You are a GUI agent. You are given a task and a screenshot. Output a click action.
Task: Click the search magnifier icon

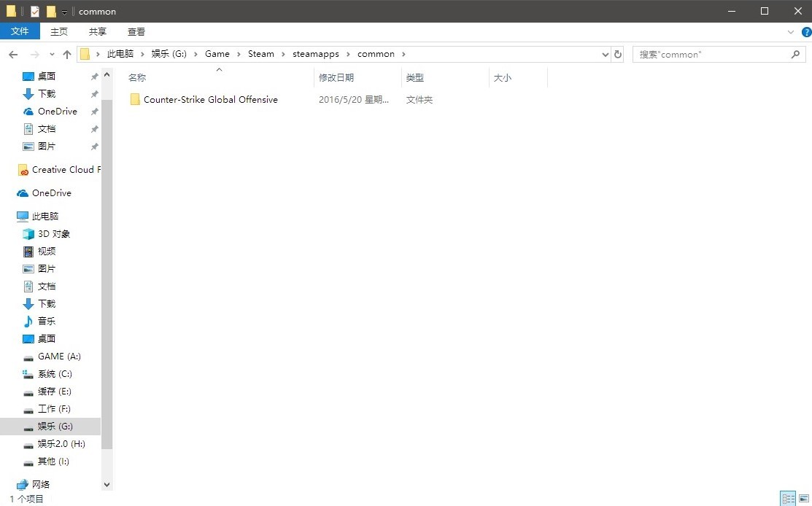tap(795, 55)
